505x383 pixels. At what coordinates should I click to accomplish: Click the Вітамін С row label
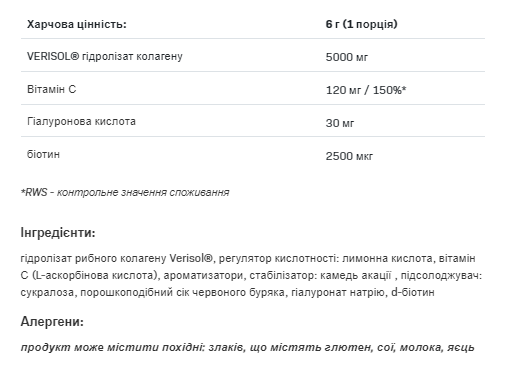(52, 89)
